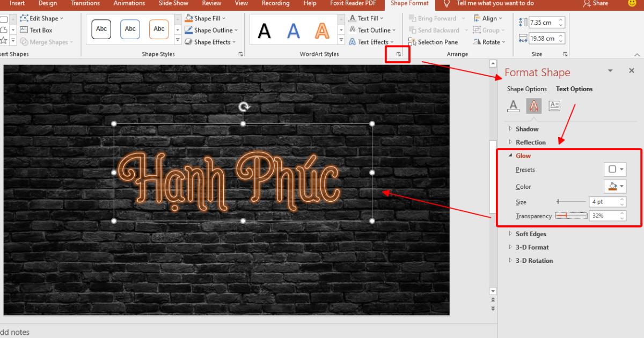
Task: Switch to the Shape Options tab
Action: (x=526, y=89)
